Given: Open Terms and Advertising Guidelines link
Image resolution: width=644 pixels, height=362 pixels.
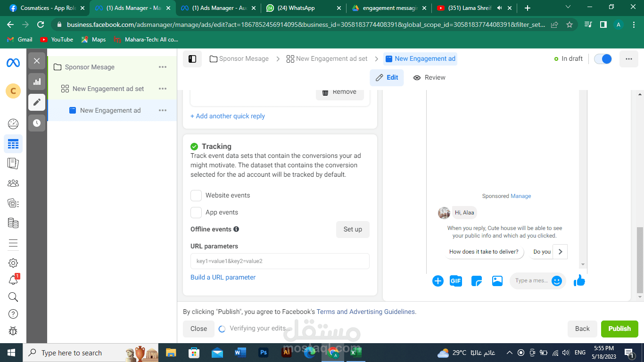Looking at the screenshot, I should (366, 312).
